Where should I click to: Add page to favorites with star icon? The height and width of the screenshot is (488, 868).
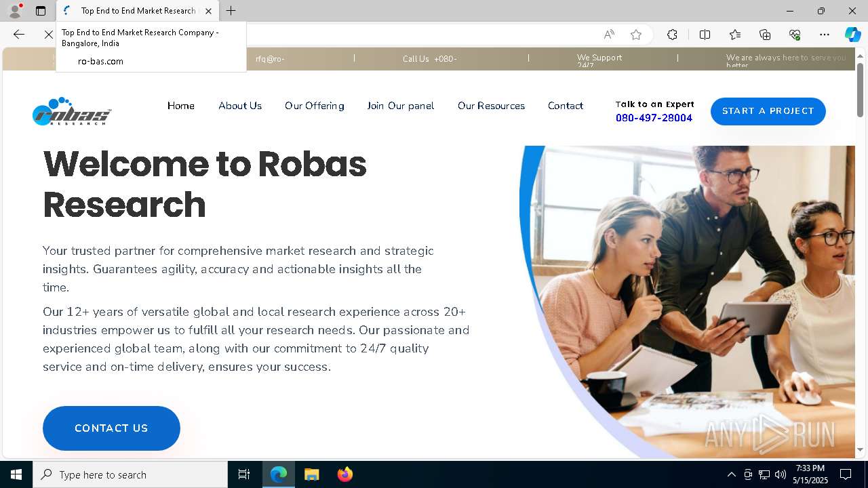636,35
